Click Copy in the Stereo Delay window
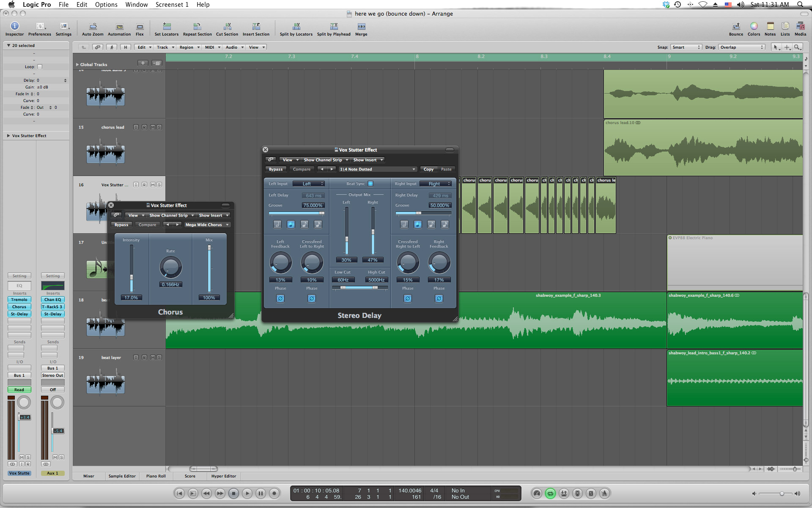This screenshot has height=508, width=812. coord(428,169)
